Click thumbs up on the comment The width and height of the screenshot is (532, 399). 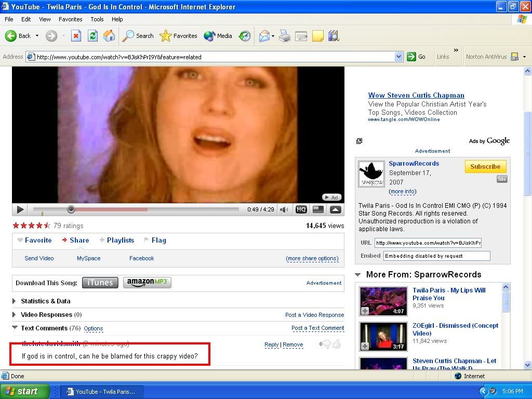click(337, 344)
